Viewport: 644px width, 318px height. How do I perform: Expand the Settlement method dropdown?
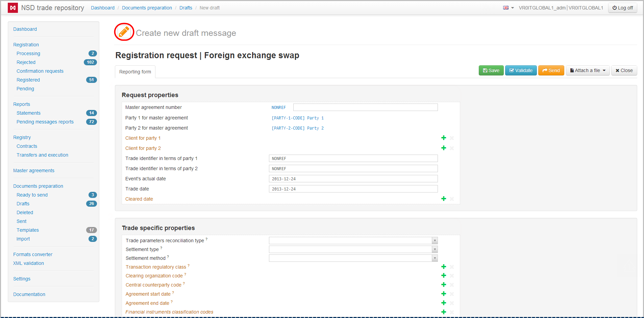point(353,258)
